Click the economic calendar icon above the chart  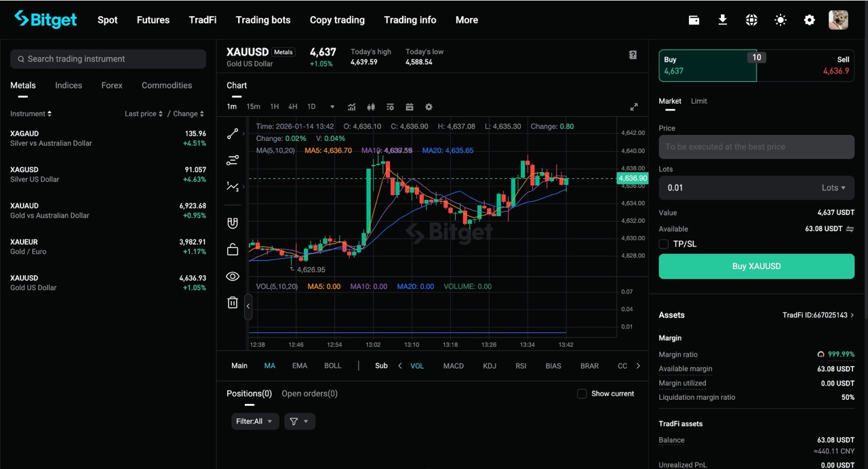click(410, 106)
